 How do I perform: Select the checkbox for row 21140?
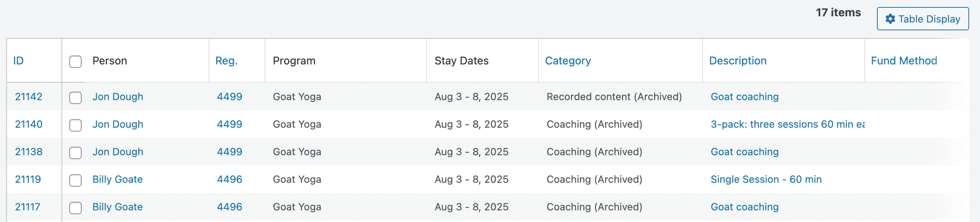pyautogui.click(x=76, y=125)
